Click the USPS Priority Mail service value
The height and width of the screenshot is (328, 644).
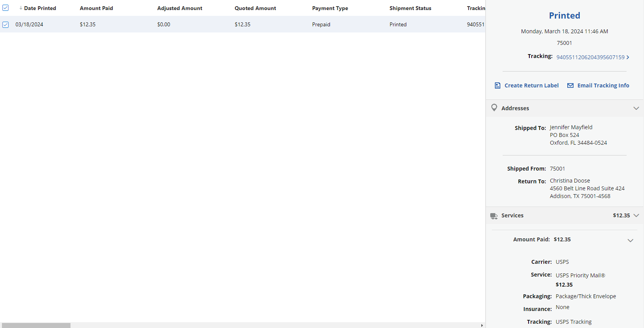pos(580,275)
